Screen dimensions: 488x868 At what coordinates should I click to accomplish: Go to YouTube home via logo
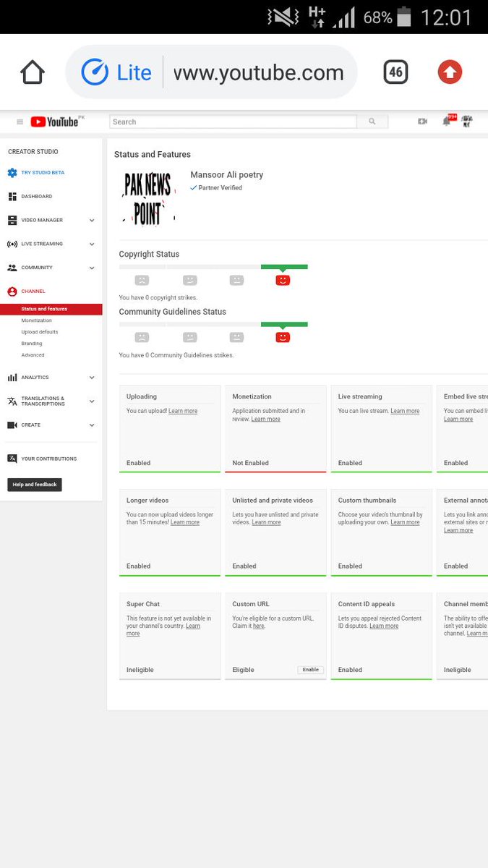point(54,122)
